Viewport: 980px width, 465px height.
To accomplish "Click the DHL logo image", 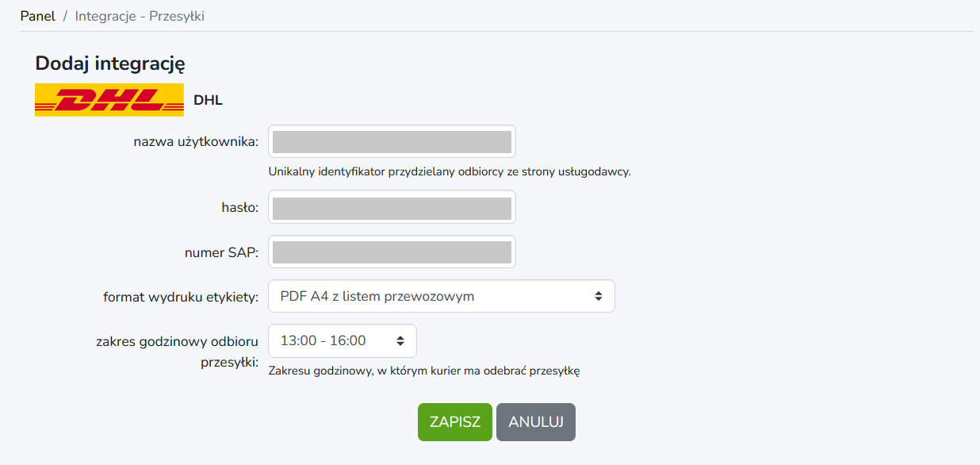I will (x=109, y=100).
